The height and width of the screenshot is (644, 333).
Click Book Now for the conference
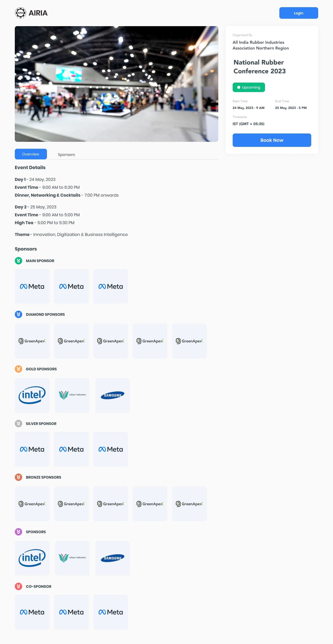click(272, 140)
